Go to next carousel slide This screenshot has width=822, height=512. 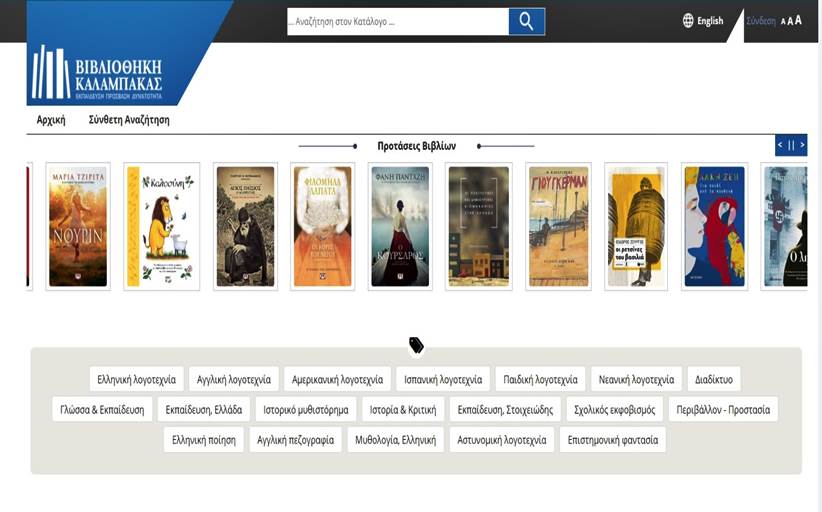point(802,145)
